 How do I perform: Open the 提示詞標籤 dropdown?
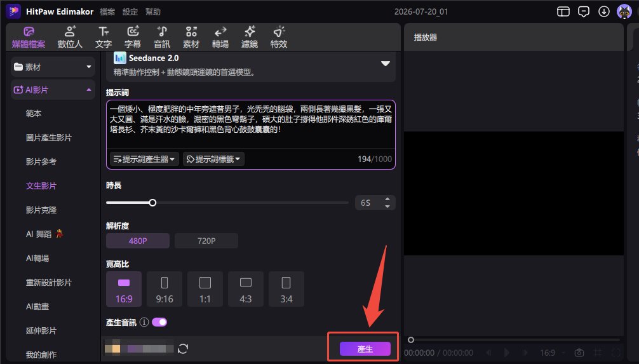point(213,159)
